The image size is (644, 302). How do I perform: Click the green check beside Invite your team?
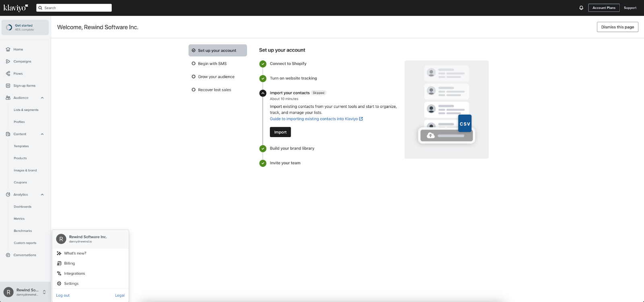[x=263, y=163]
